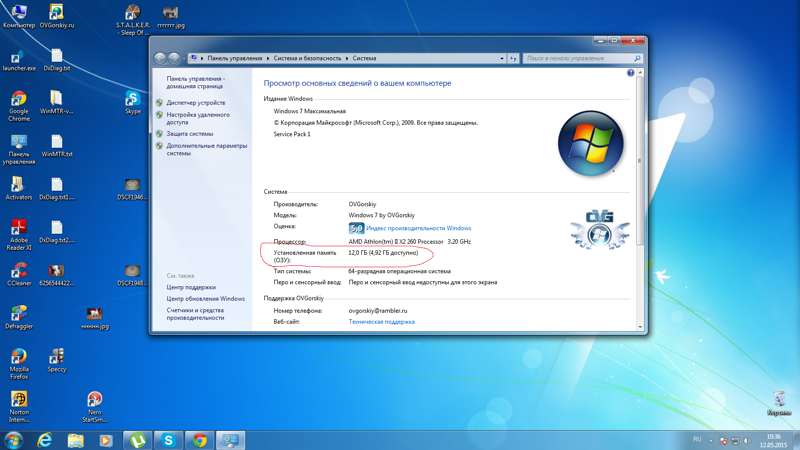Viewport: 800px width, 450px height.
Task: Click the 5,9 performance score badge
Action: [x=356, y=228]
